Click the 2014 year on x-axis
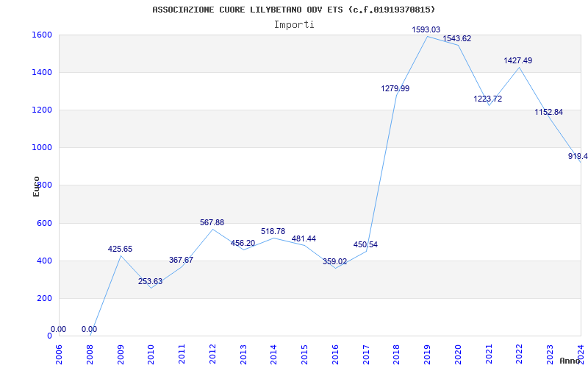The width and height of the screenshot is (588, 368). coord(273,355)
